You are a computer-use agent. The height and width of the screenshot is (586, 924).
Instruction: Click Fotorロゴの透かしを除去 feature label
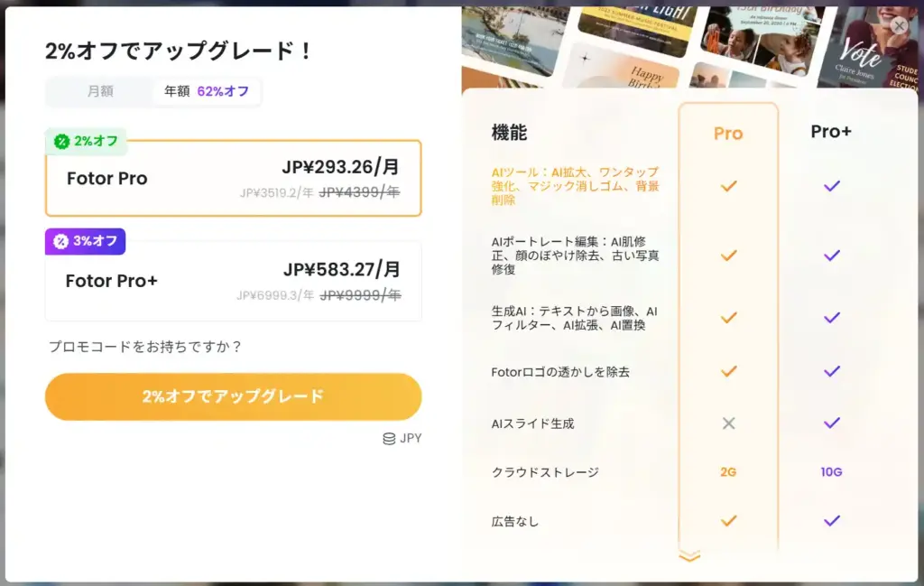[x=560, y=372]
